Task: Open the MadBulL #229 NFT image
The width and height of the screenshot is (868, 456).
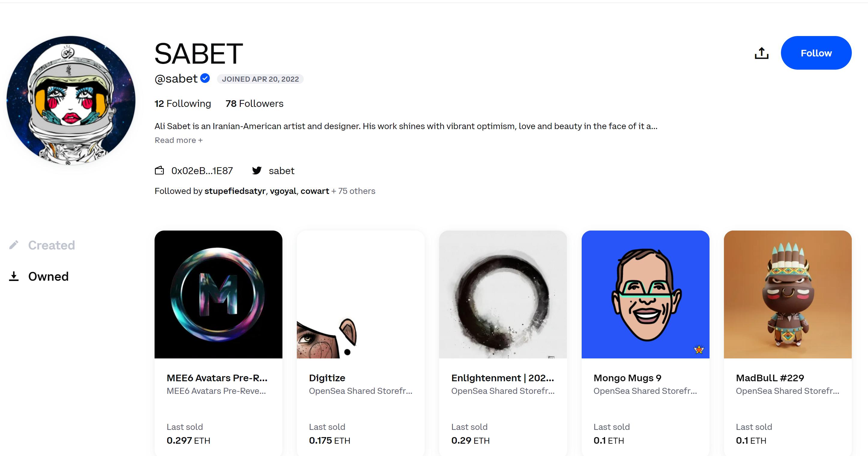Action: [788, 294]
